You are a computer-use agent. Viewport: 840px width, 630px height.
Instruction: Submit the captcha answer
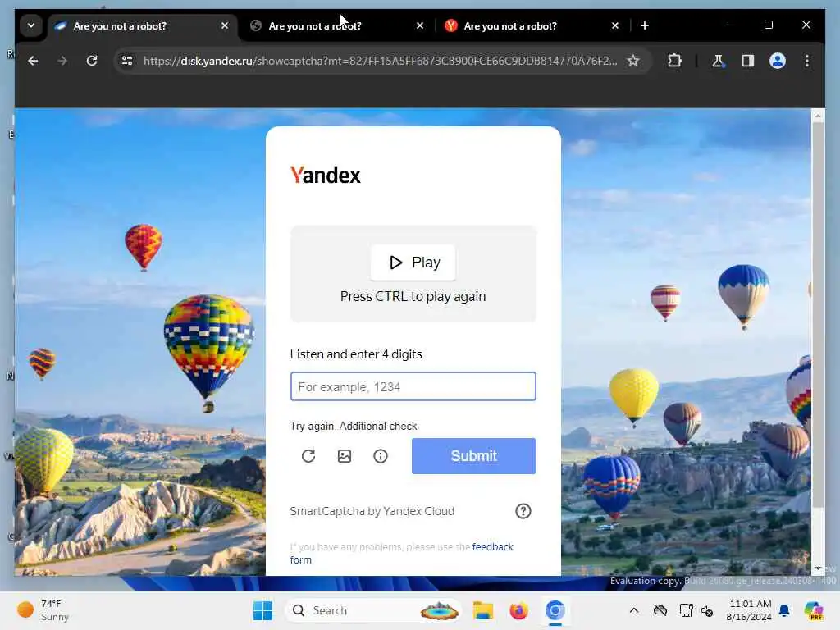coord(473,456)
